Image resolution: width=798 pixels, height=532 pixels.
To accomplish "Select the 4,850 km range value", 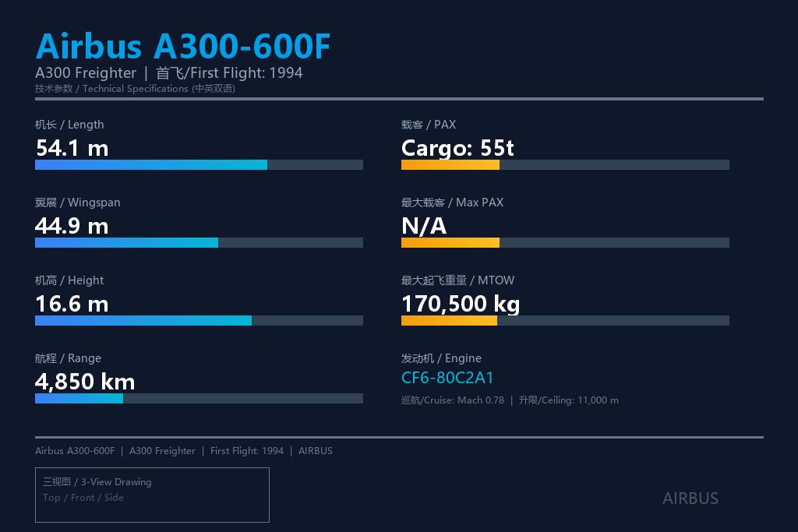I will pyautogui.click(x=85, y=382).
